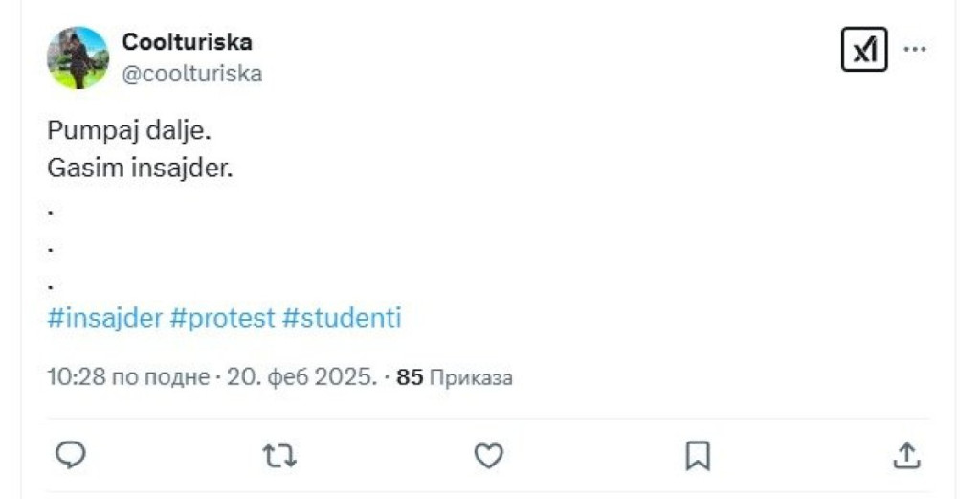Like the tweet with the heart icon
980x499 pixels.
489,457
